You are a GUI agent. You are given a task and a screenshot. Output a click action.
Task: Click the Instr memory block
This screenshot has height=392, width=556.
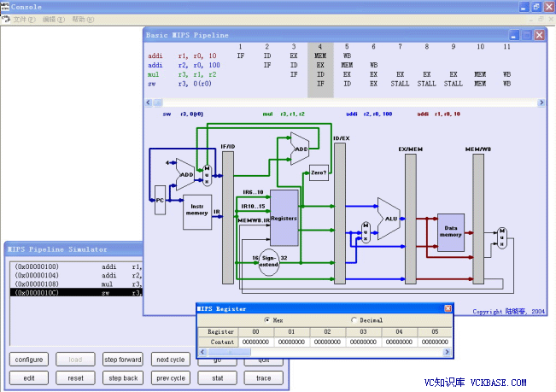[x=197, y=212]
